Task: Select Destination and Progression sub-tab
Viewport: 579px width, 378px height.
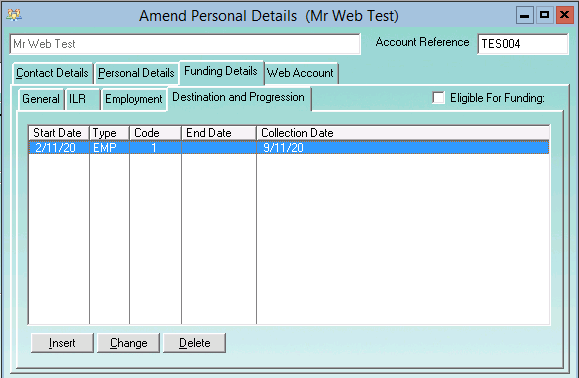Action: (239, 98)
